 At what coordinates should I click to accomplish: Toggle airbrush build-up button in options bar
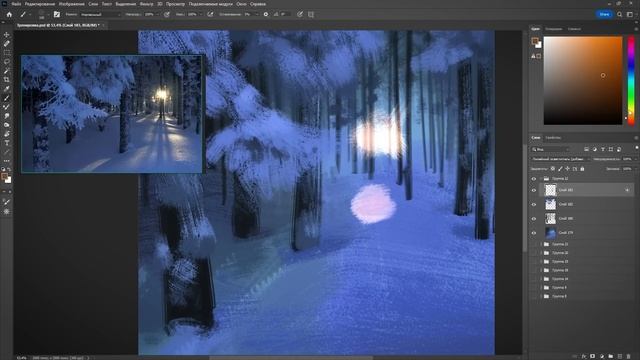(x=210, y=14)
